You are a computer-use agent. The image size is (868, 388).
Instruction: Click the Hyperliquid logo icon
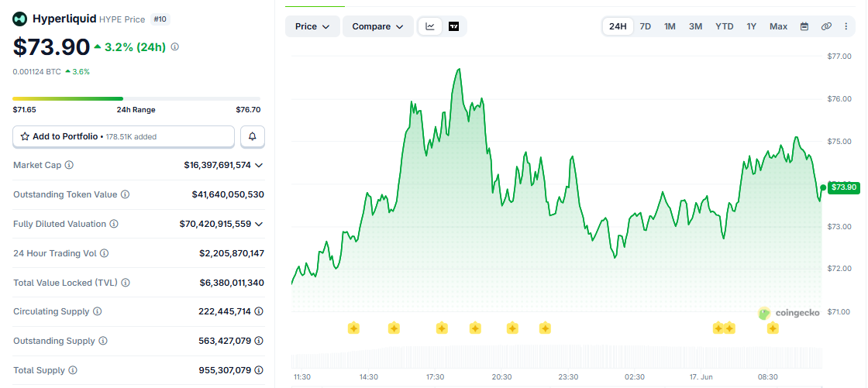tap(20, 19)
